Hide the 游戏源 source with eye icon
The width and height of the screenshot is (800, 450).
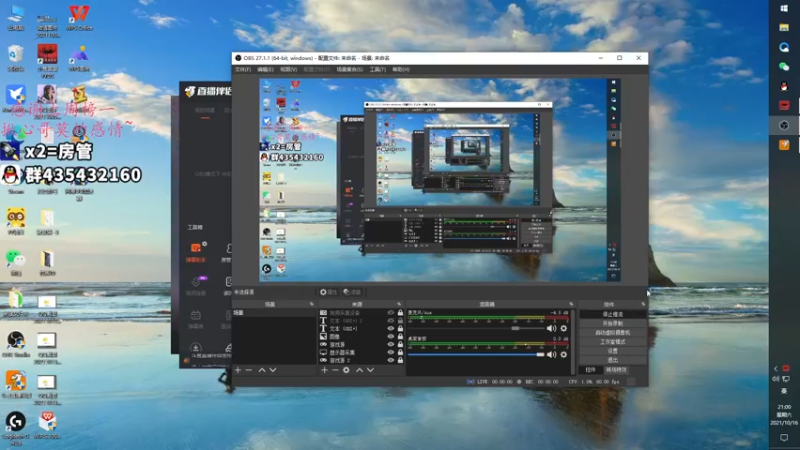(x=391, y=344)
